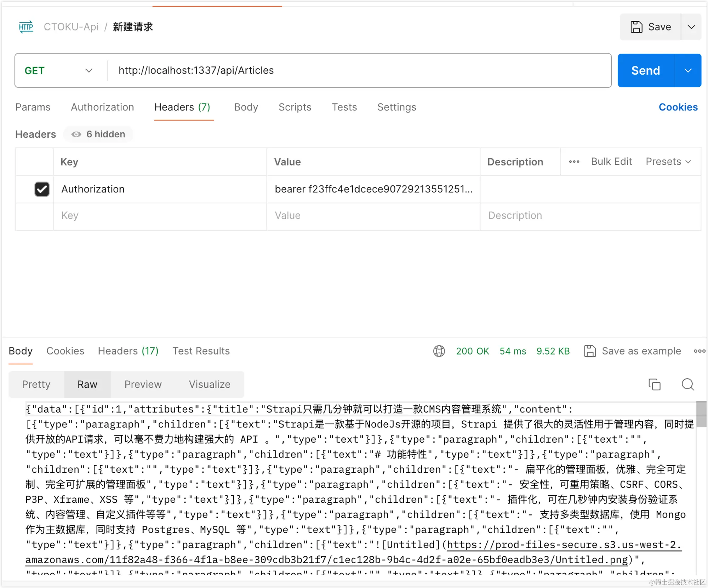Click the Save disk icon
Screen dimensions: 708x588
click(636, 27)
